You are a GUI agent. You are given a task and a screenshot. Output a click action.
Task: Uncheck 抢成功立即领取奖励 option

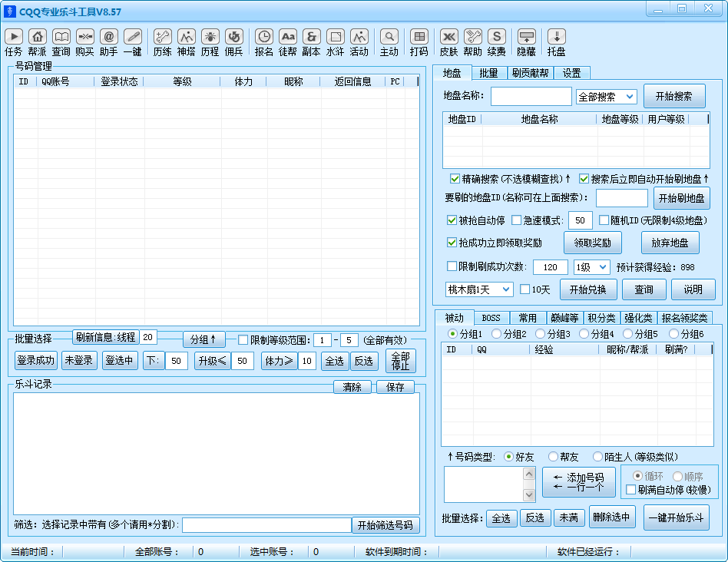click(x=452, y=243)
